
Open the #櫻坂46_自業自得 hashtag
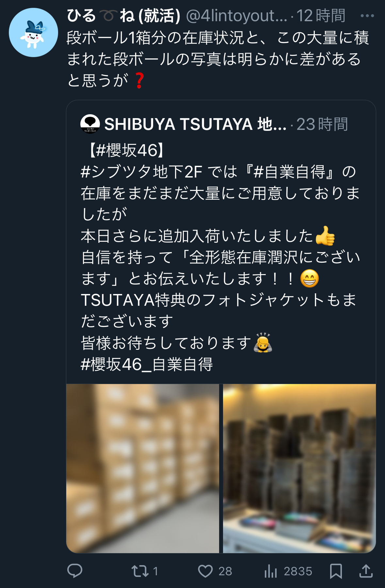pyautogui.click(x=147, y=364)
